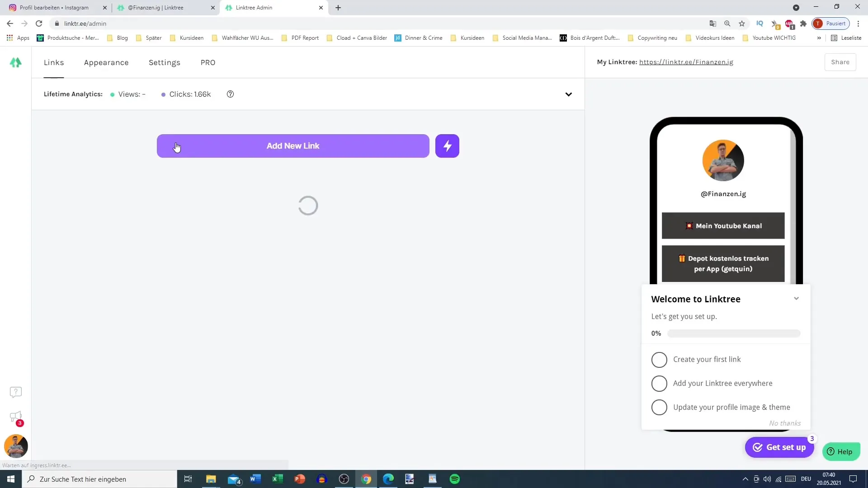This screenshot has height=488, width=868.
Task: Open the Leseliste reading list
Action: [x=846, y=38]
